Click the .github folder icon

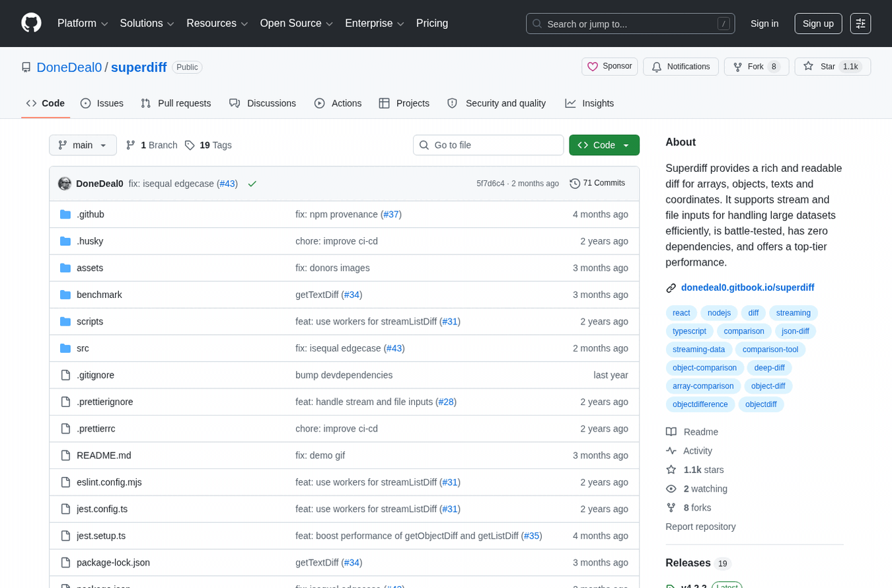point(65,215)
